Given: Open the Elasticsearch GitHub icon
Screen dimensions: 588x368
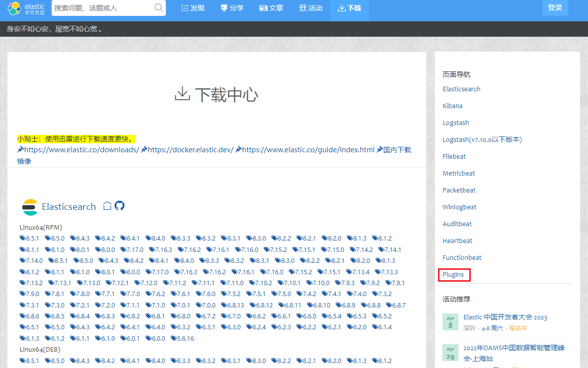Looking at the screenshot, I should pyautogui.click(x=120, y=205).
